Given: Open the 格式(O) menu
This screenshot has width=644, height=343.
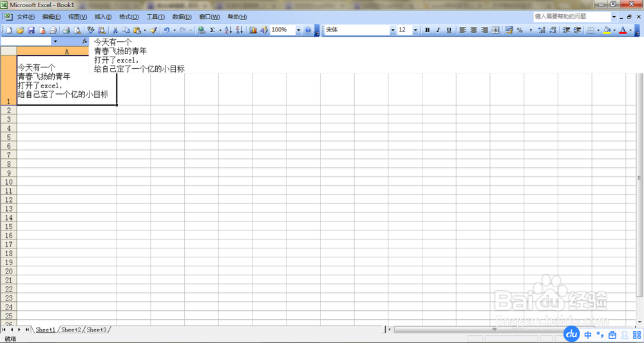Looking at the screenshot, I should click(x=129, y=17).
